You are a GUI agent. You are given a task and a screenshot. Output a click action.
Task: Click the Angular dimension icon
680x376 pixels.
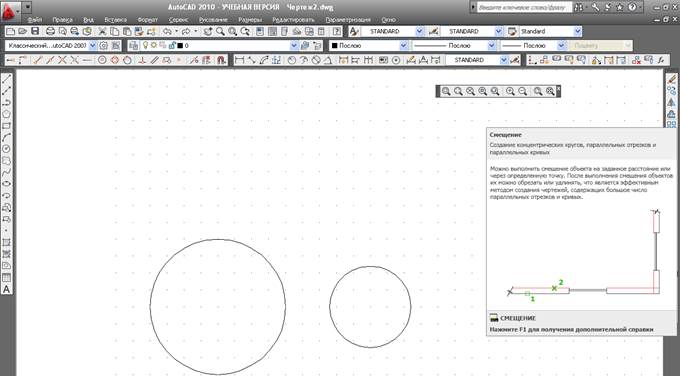tap(328, 60)
